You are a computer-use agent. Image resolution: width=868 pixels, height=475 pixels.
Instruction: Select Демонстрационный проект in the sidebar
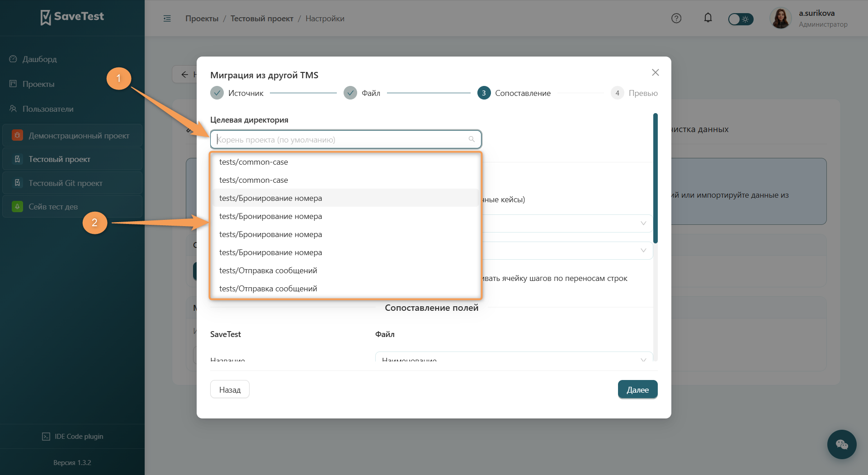click(x=72, y=135)
